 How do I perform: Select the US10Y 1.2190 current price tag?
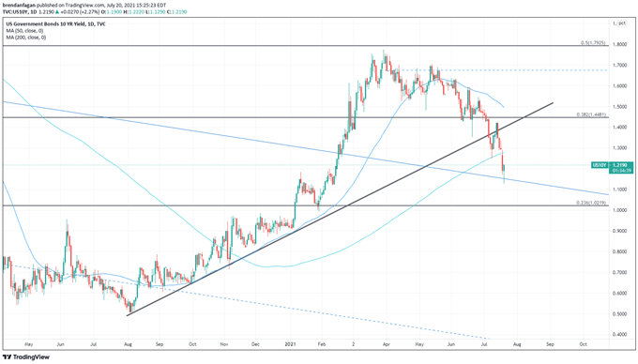click(x=613, y=165)
